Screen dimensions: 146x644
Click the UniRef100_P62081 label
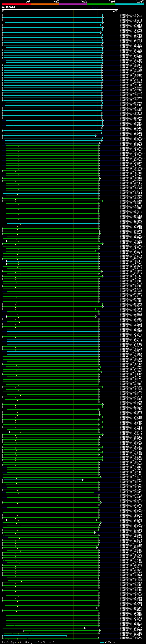tap(131, 161)
